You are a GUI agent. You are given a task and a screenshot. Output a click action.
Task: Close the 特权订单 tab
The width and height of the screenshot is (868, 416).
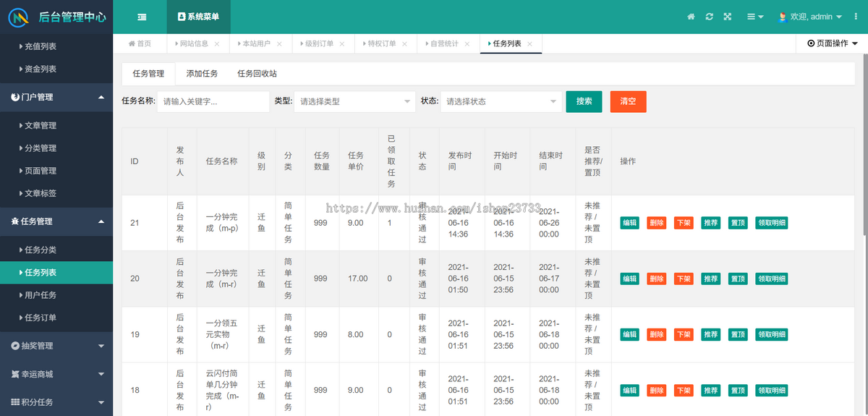click(404, 44)
